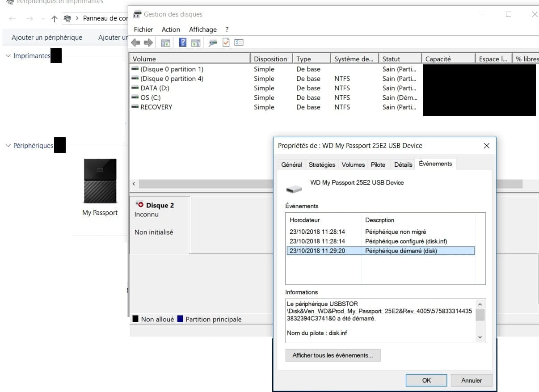The height and width of the screenshot is (392, 539).
Task: Click the volume icon of Disque 0 partition 1
Action: [135, 69]
